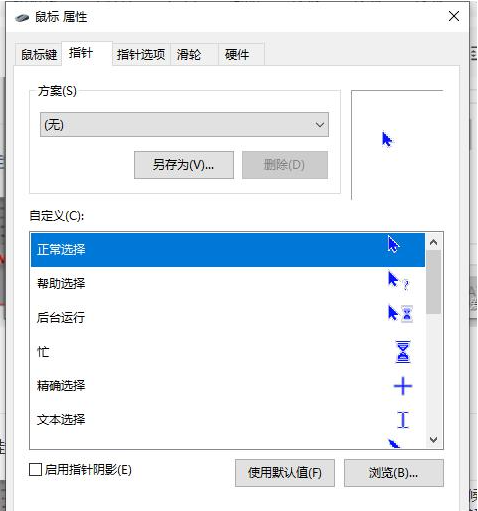Close the 鼠标 属性 dialog
The image size is (478, 511).
(x=454, y=16)
